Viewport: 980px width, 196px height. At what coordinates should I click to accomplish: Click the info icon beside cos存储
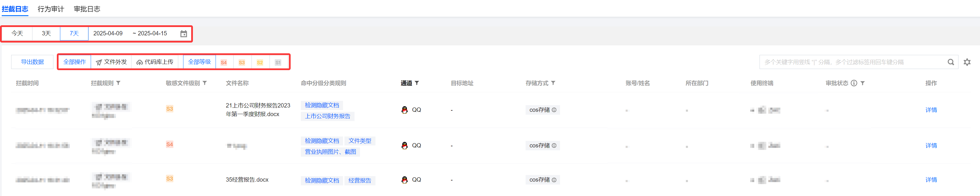click(555, 109)
